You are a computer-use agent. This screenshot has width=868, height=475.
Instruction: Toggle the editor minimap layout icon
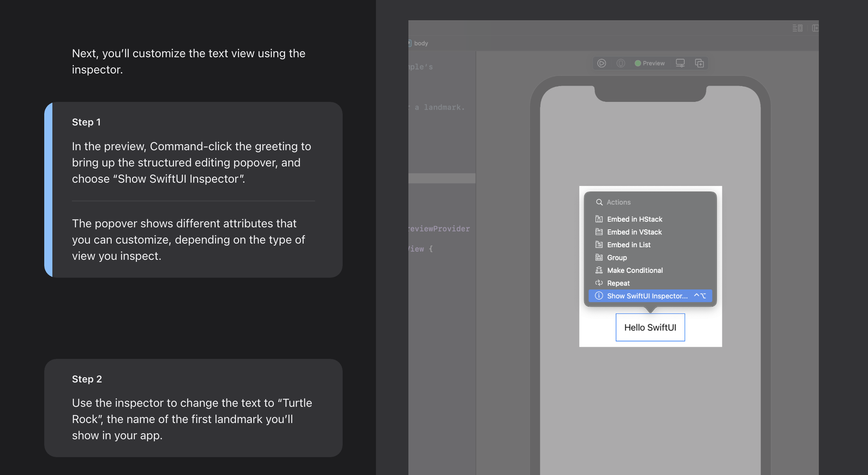[797, 28]
